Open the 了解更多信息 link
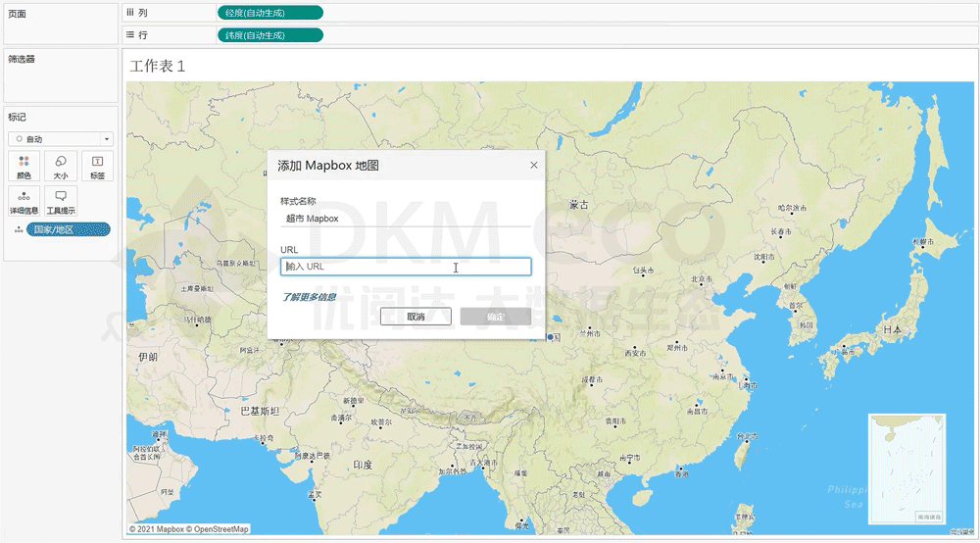 [308, 297]
